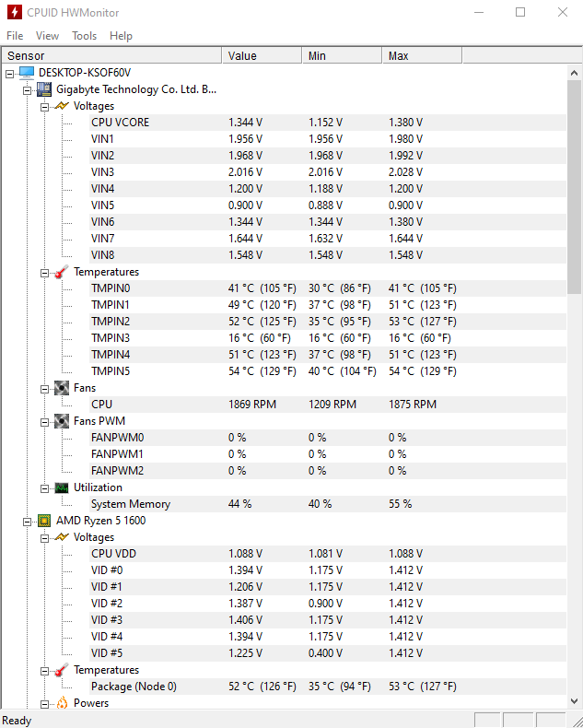Click the fan icon beside Fans PWM

click(62, 421)
